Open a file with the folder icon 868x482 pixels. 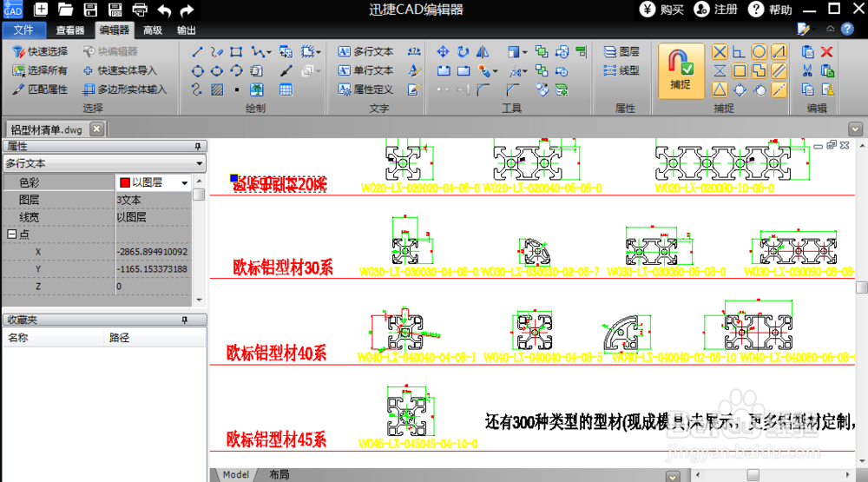pos(65,10)
